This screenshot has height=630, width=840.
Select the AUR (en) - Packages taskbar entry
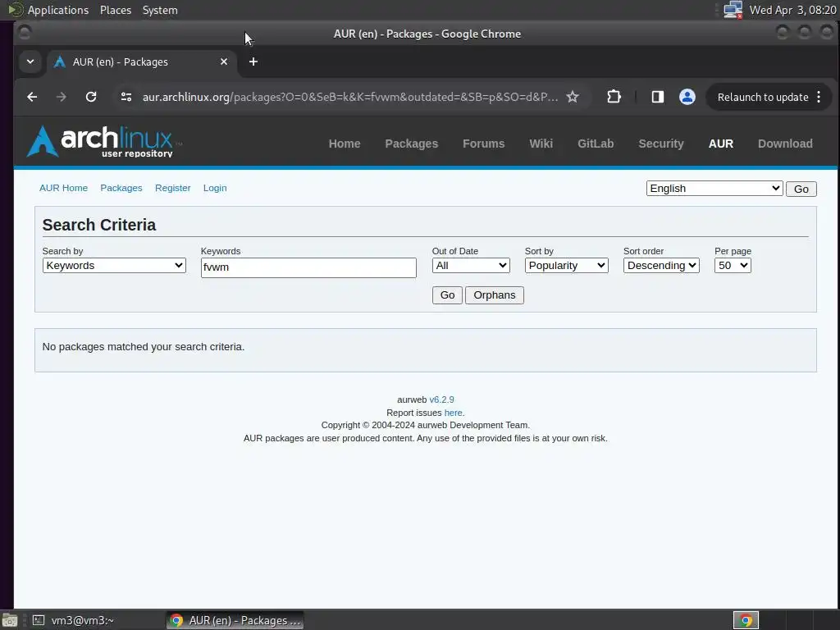(x=235, y=620)
